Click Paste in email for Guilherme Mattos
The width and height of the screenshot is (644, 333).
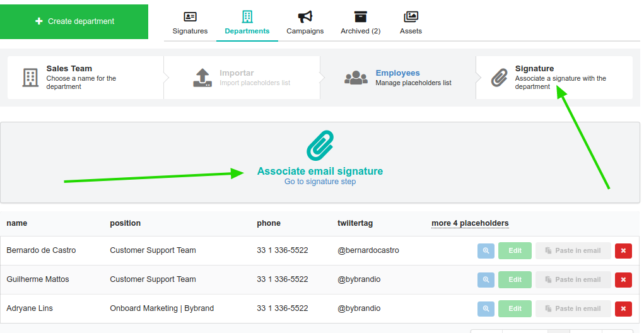click(573, 279)
